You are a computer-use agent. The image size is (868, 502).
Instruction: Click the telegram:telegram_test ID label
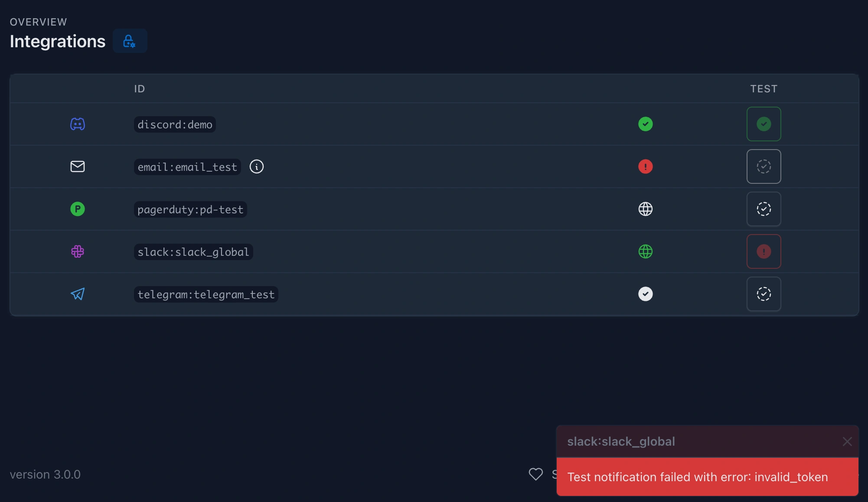206,294
